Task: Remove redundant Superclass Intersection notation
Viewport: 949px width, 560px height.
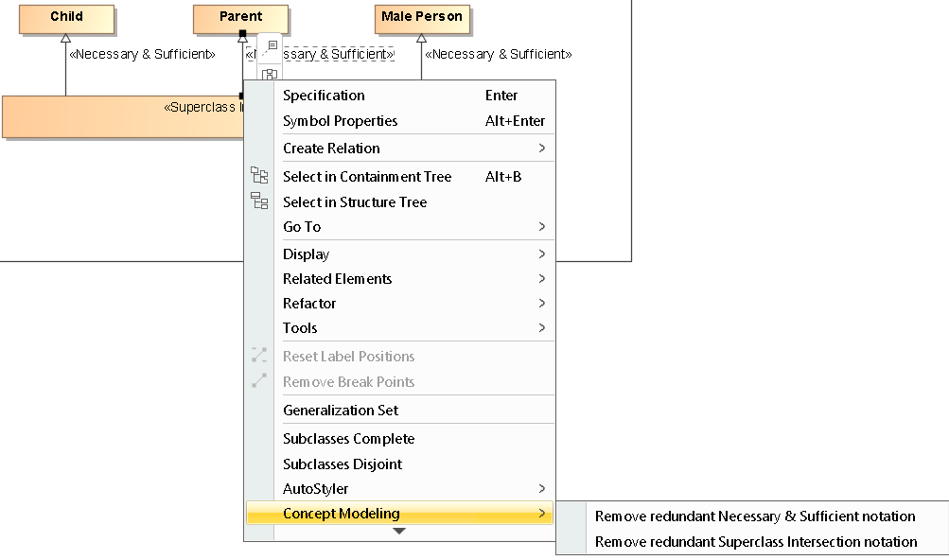Action: [x=756, y=542]
